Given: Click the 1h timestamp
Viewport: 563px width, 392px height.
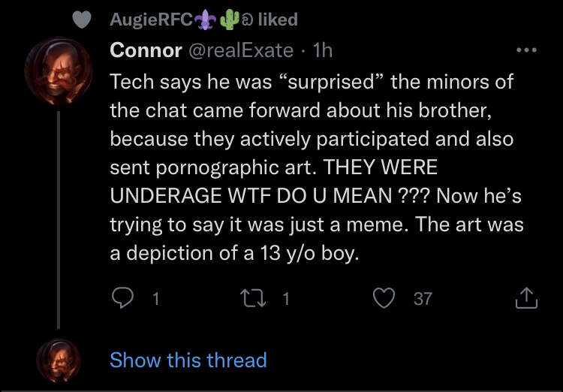Looking at the screenshot, I should pos(323,50).
